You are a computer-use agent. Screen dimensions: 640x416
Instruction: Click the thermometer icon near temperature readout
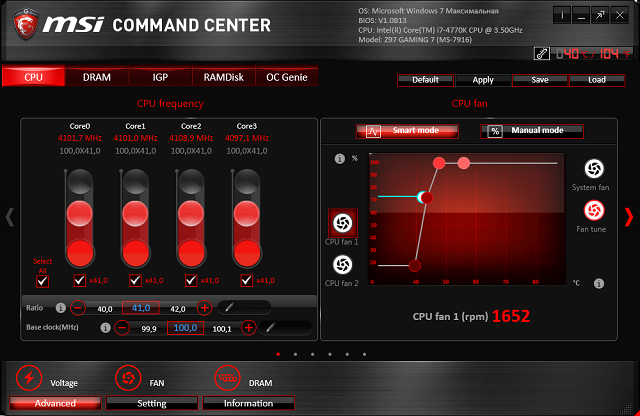(x=542, y=53)
